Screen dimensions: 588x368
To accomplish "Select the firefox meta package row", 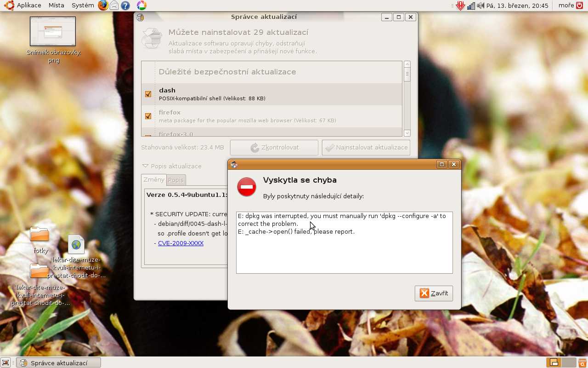I will point(271,116).
